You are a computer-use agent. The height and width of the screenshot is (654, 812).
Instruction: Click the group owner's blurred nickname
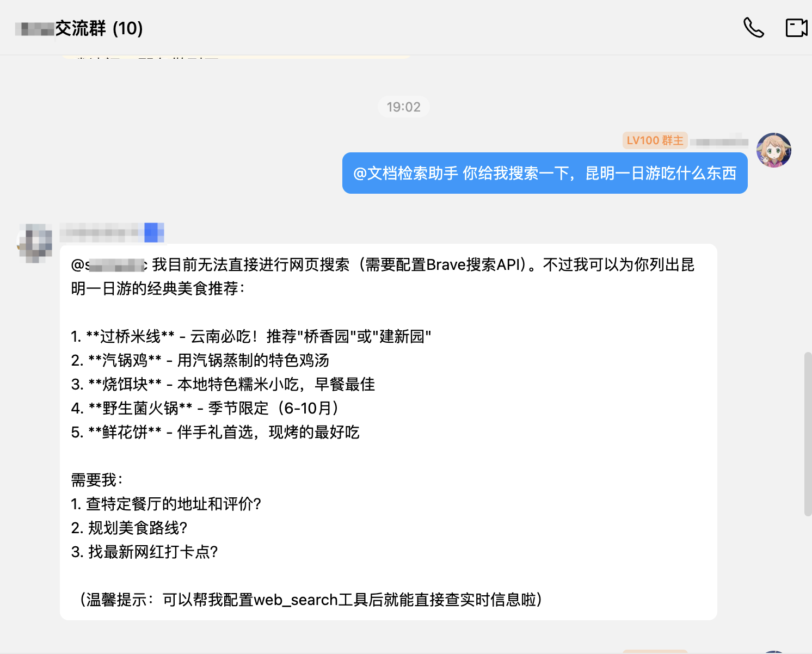click(719, 142)
